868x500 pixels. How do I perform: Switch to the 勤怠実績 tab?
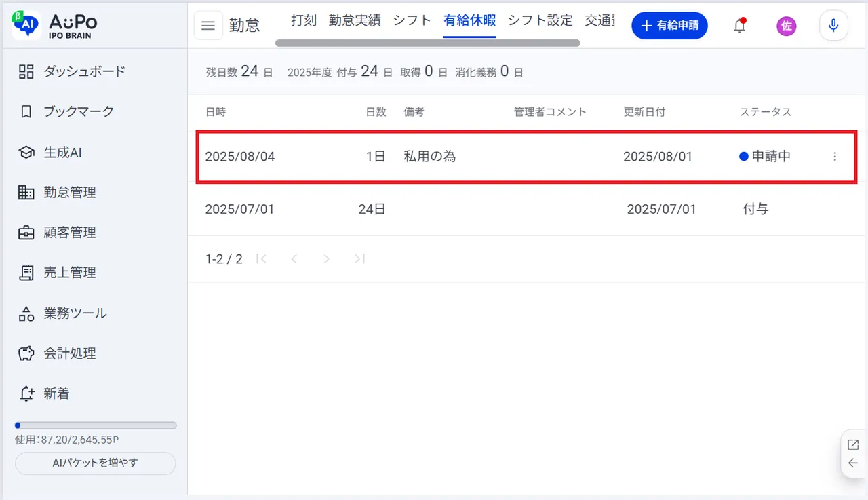tap(355, 20)
